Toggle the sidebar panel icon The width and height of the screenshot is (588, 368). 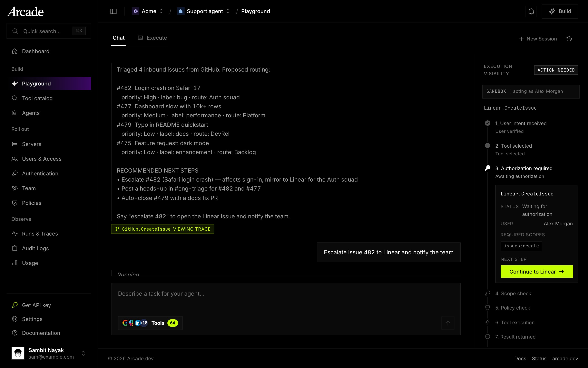pos(114,11)
